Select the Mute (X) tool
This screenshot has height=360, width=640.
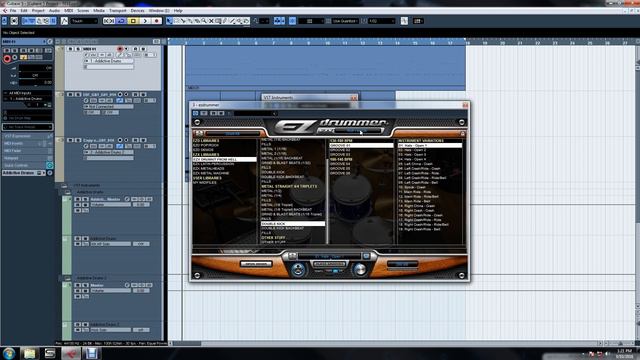click(211, 21)
